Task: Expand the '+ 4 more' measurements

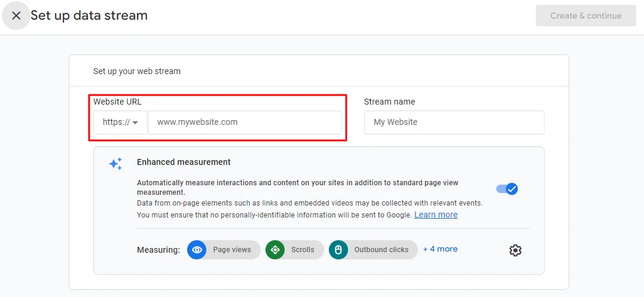Action: pos(440,249)
